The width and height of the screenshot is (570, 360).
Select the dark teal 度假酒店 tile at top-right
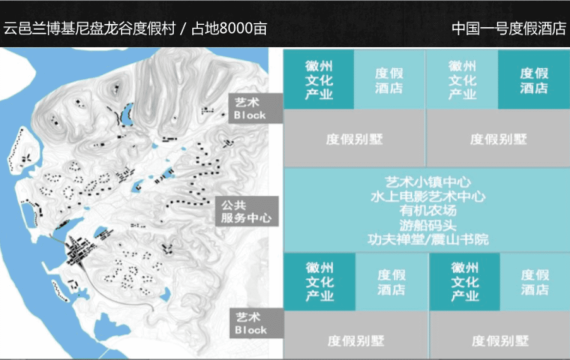pos(534,80)
